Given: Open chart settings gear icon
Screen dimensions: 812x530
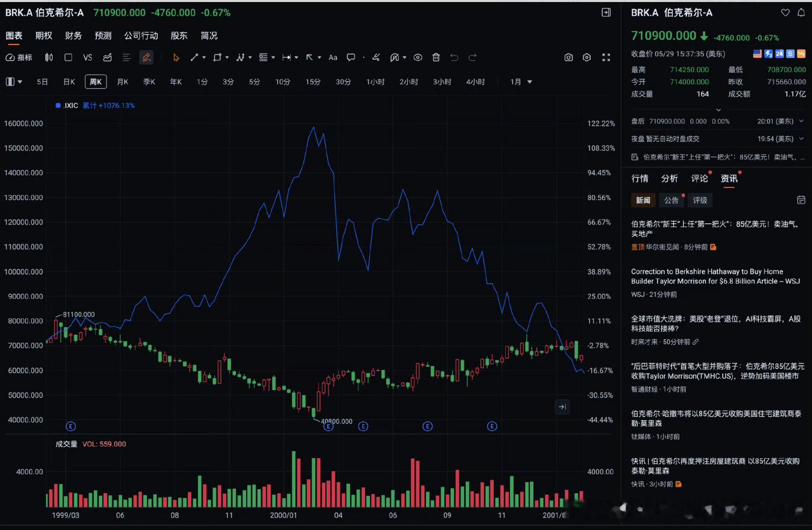Looking at the screenshot, I should 587,57.
